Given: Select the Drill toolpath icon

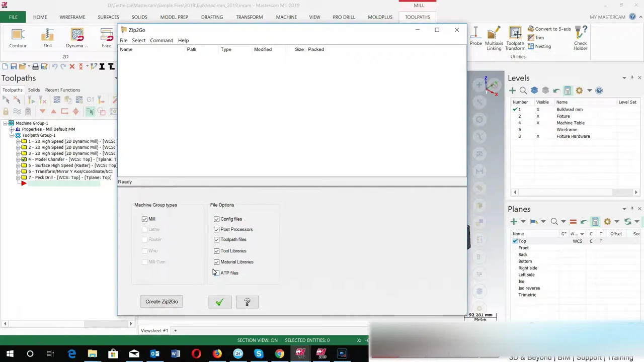Looking at the screenshot, I should pyautogui.click(x=47, y=39).
